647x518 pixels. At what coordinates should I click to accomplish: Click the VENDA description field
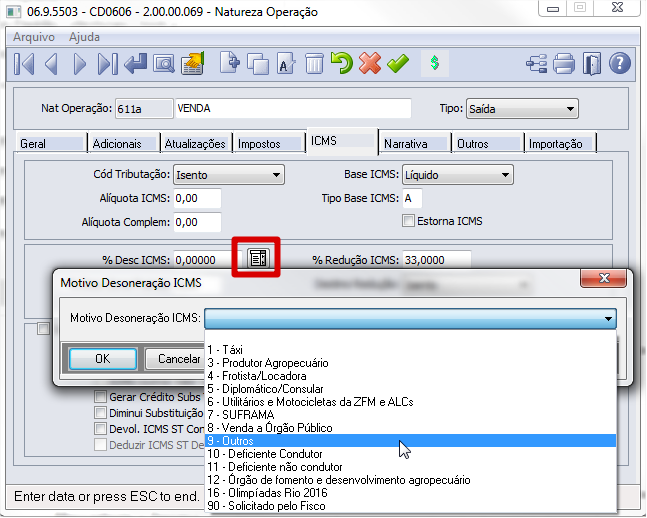[x=293, y=109]
